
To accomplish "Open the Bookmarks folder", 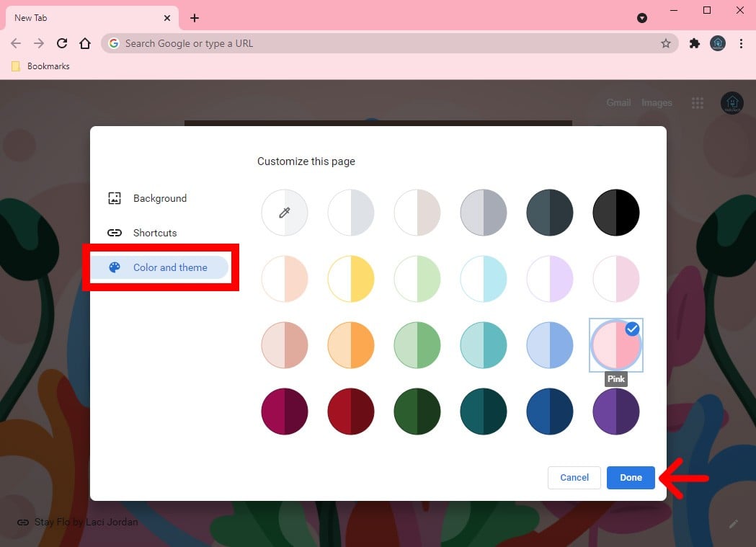I will tap(41, 66).
